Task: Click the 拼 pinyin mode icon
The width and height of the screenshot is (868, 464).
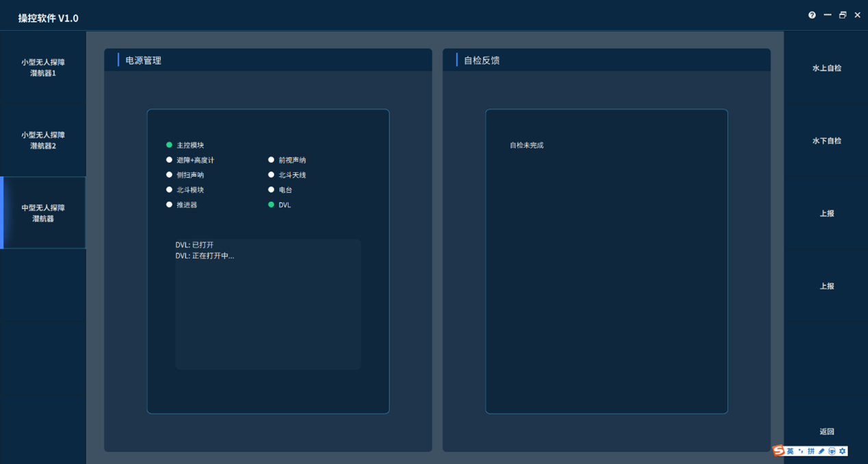Action: pos(811,451)
